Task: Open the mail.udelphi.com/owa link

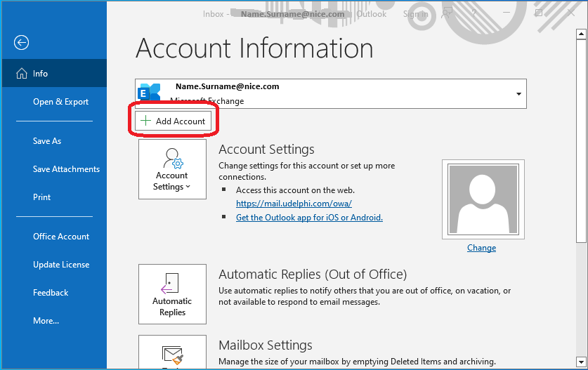Action: pos(294,204)
